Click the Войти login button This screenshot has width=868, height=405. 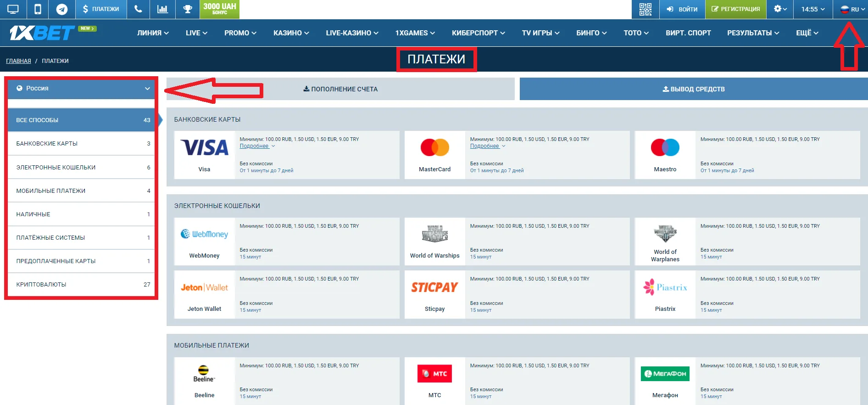682,9
